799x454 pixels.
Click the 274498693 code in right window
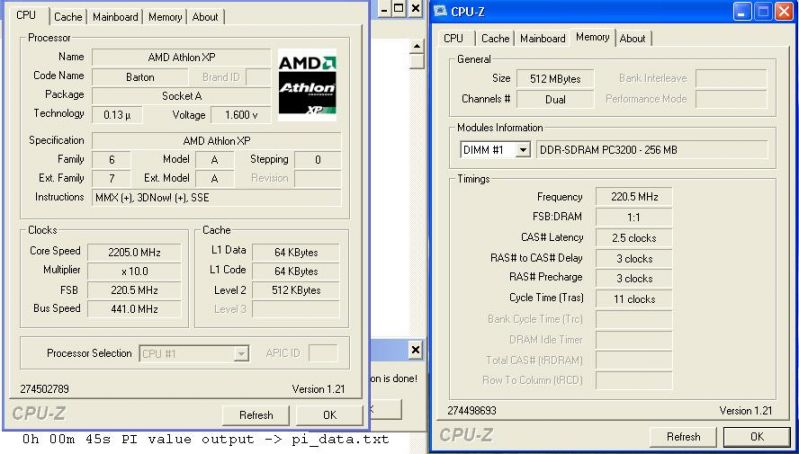tap(472, 411)
